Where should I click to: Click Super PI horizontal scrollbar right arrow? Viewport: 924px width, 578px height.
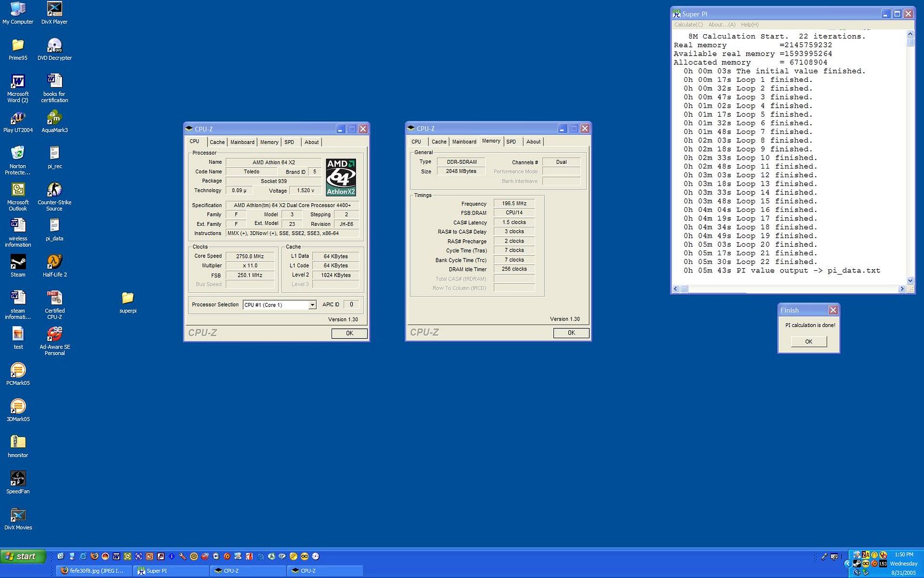(x=902, y=289)
